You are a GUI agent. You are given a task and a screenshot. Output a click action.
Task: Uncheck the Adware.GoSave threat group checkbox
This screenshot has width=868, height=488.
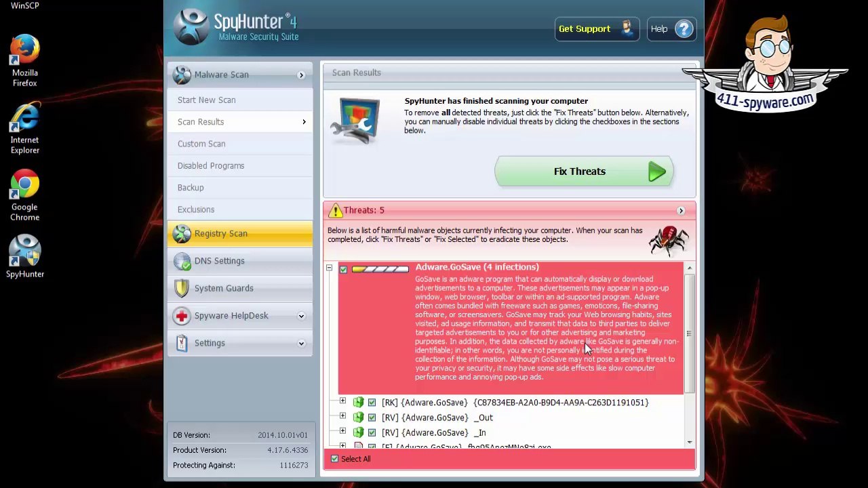pyautogui.click(x=343, y=270)
